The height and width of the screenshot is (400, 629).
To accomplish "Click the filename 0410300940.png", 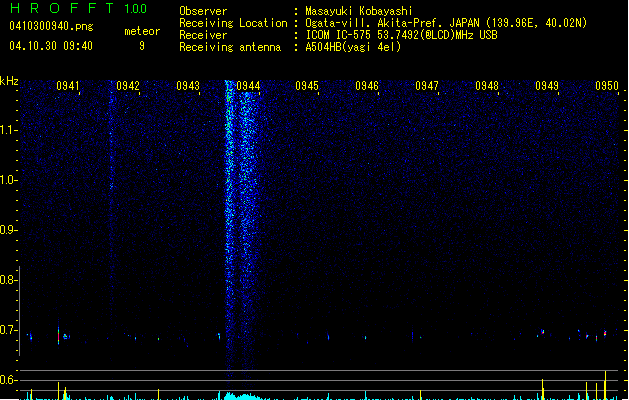I will click(x=51, y=26).
